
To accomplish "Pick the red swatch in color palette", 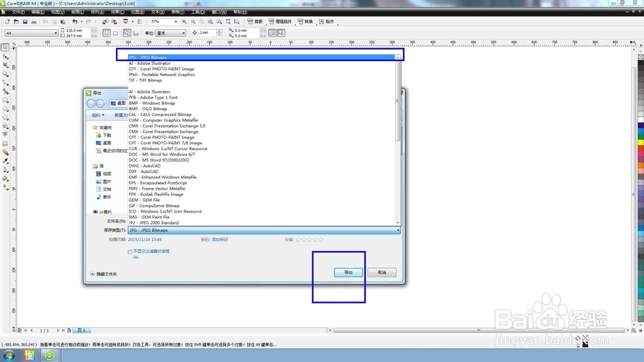I will coord(641,148).
